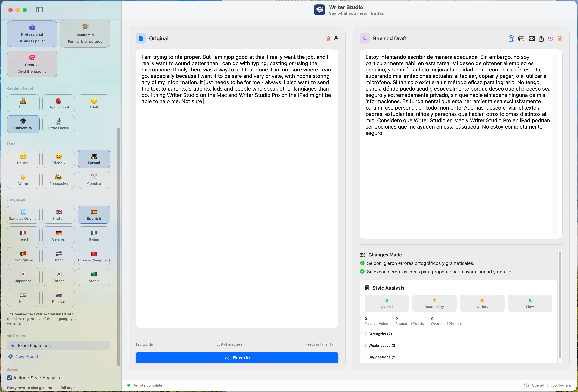Click the plus icon next to New Preset
Viewport: 578px width, 392px height.
[10, 356]
